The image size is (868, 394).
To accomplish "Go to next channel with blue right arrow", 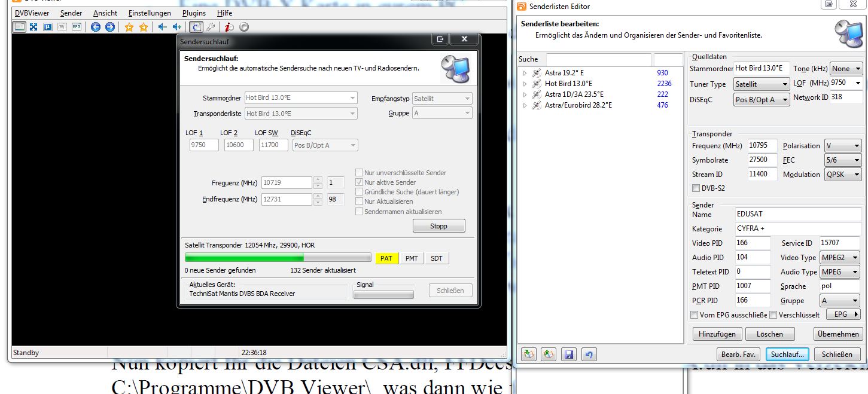I will coord(110,27).
